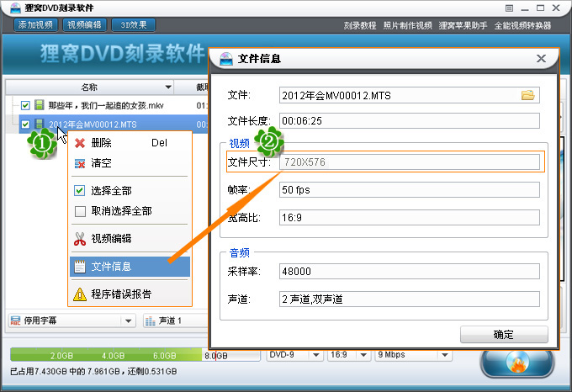The height and width of the screenshot is (392, 572).
Task: Choose 文件信息 in the context menu
Action: 130,267
